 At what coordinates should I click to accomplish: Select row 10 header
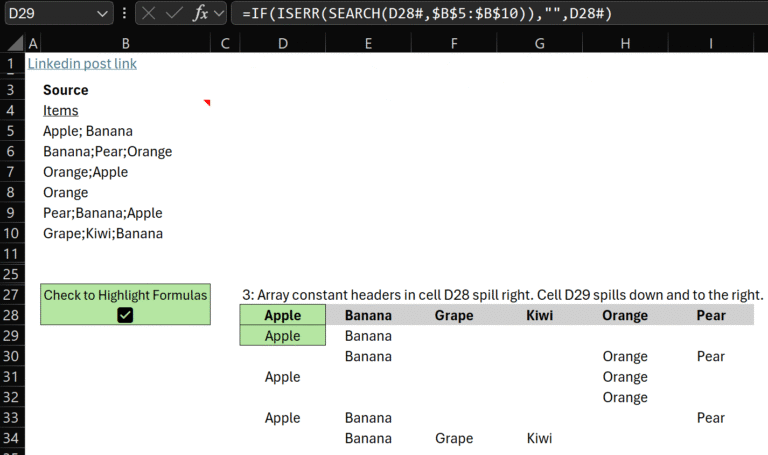point(12,234)
